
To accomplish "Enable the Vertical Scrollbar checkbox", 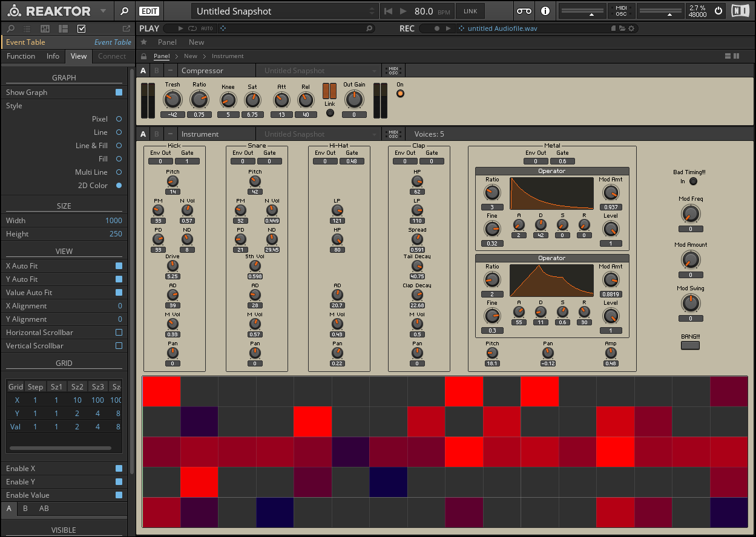I will tap(119, 346).
